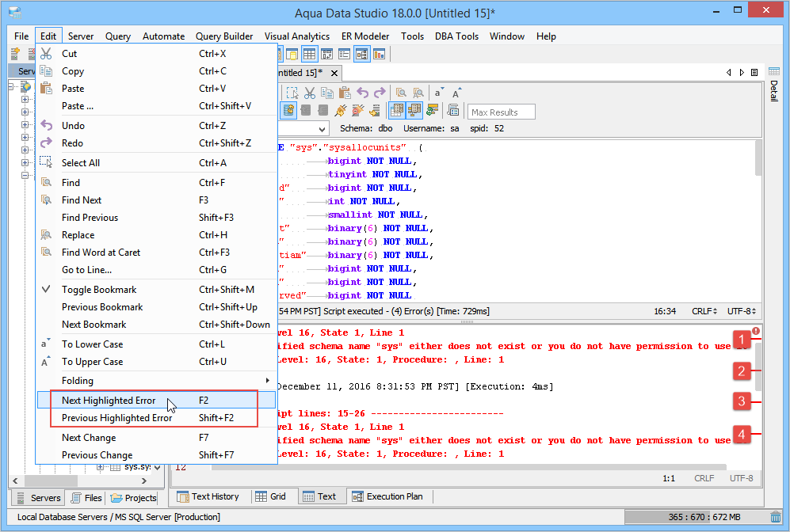790x532 pixels.
Task: Click the Disconnect plug icon with red minus
Action: (357, 110)
